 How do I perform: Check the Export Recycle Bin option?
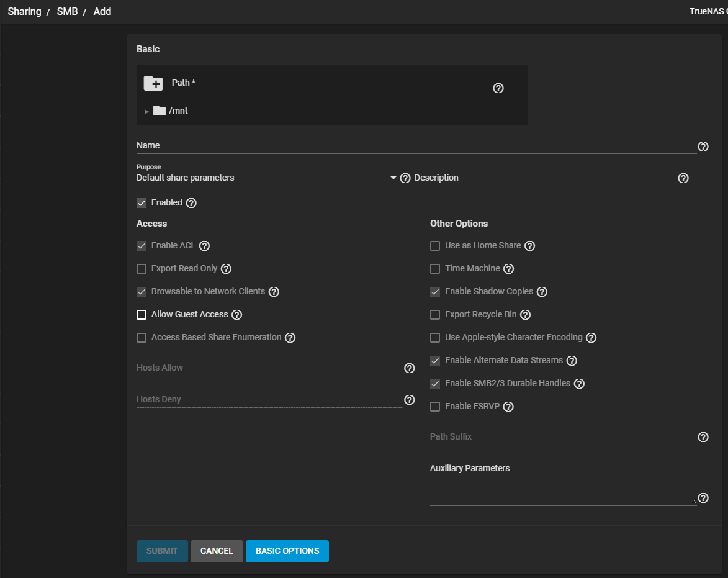435,315
